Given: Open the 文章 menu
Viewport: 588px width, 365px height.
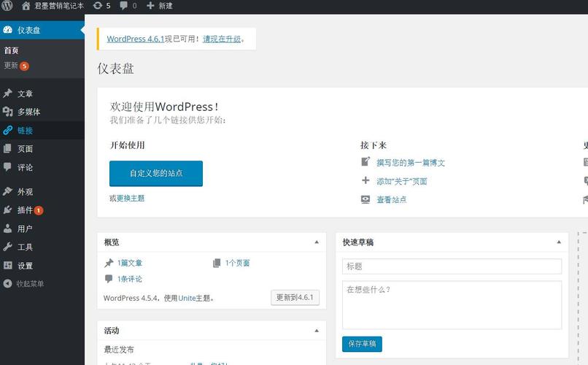Looking at the screenshot, I should tap(42, 93).
